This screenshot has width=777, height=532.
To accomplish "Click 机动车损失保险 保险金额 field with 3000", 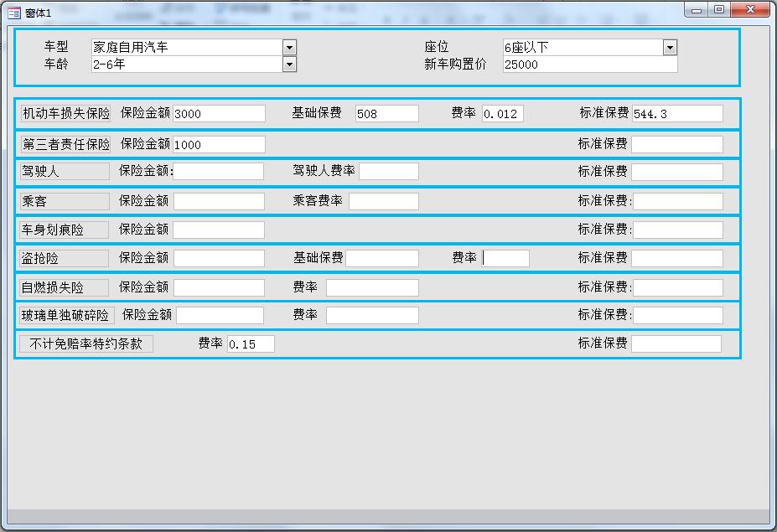I will click(x=219, y=114).
